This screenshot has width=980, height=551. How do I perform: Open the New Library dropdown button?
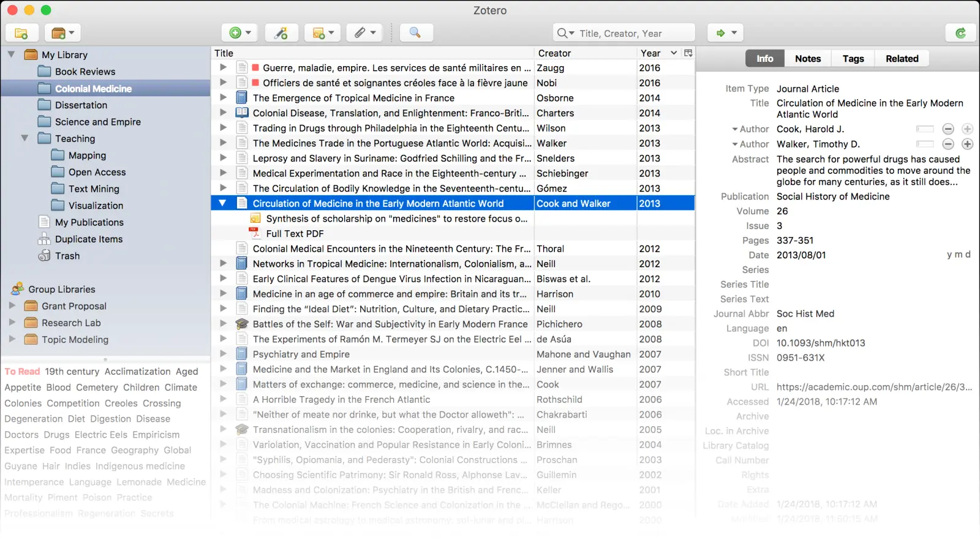tap(63, 33)
